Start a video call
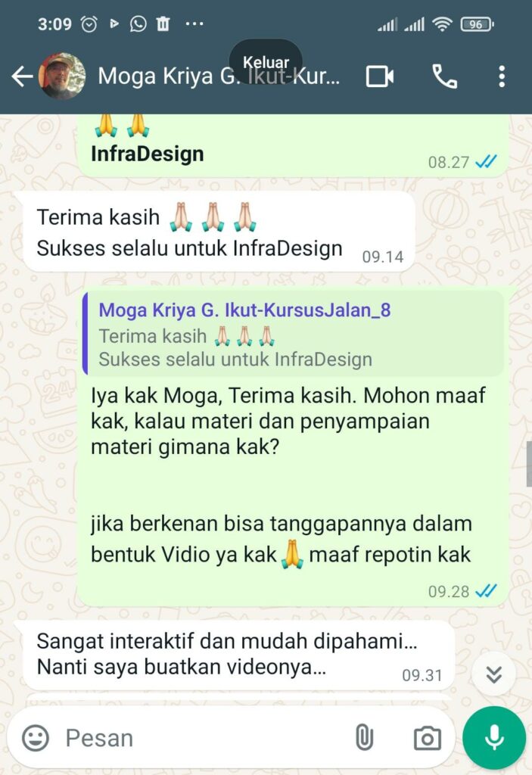The height and width of the screenshot is (775, 532). [x=380, y=76]
